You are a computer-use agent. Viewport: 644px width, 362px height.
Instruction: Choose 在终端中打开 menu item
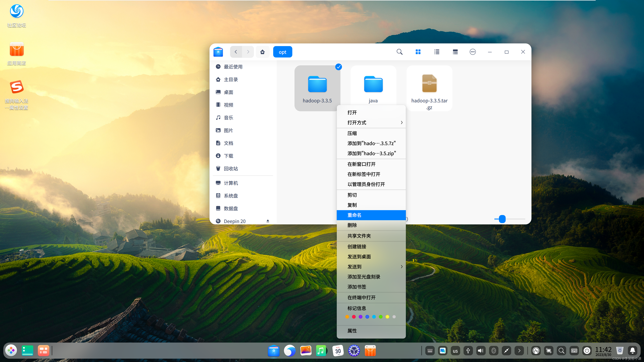tap(371, 297)
